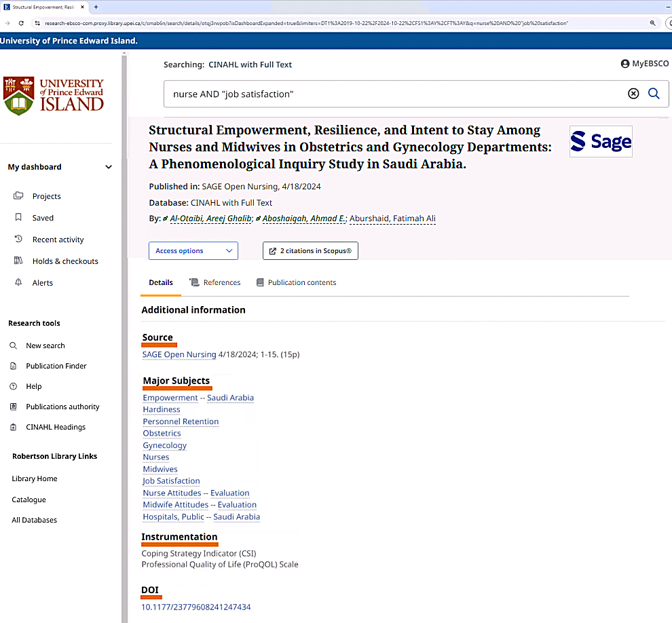Click the browser reload icon
Viewport: 672px width, 623px height.
click(x=20, y=23)
